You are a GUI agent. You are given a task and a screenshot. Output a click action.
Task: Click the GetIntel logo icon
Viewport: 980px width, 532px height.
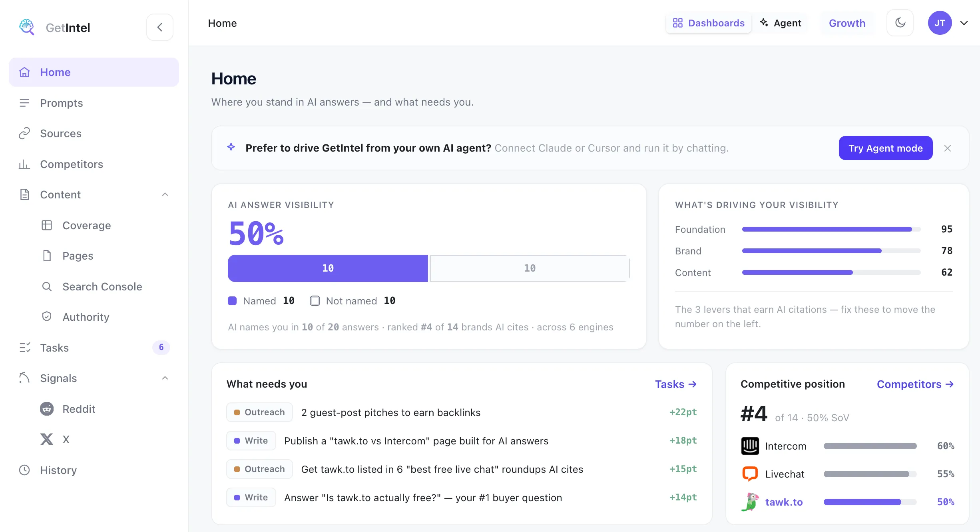click(x=27, y=27)
